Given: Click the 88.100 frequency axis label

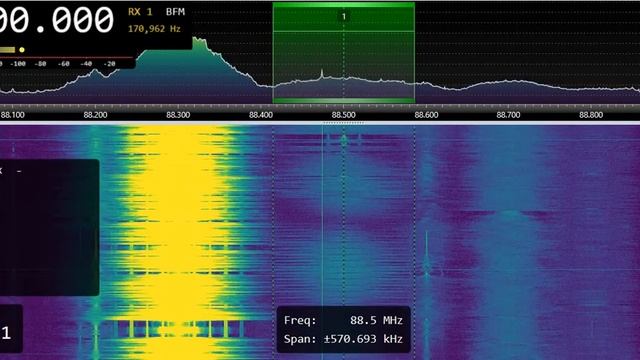Looking at the screenshot, I should [13, 115].
